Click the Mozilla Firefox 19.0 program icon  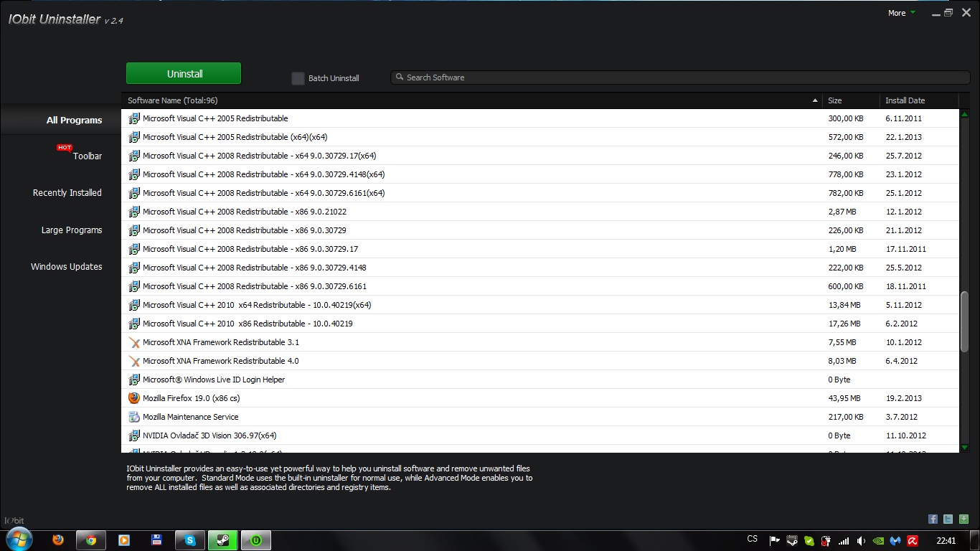[134, 398]
